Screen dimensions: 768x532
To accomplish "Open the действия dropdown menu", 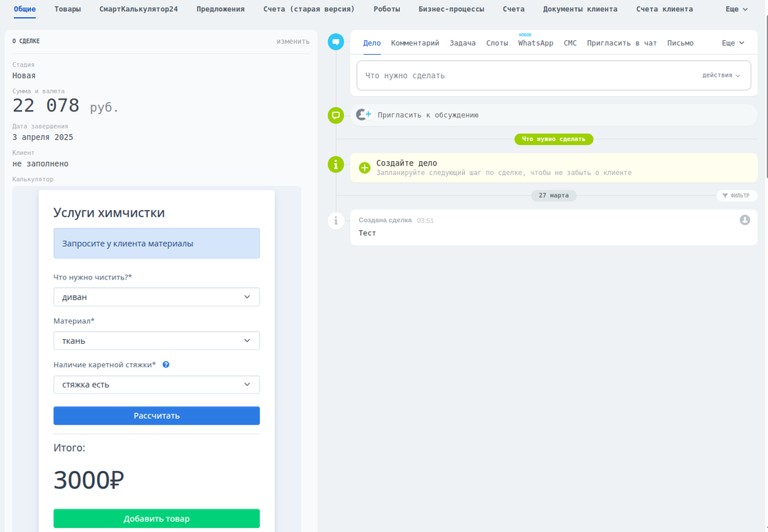I will click(721, 75).
